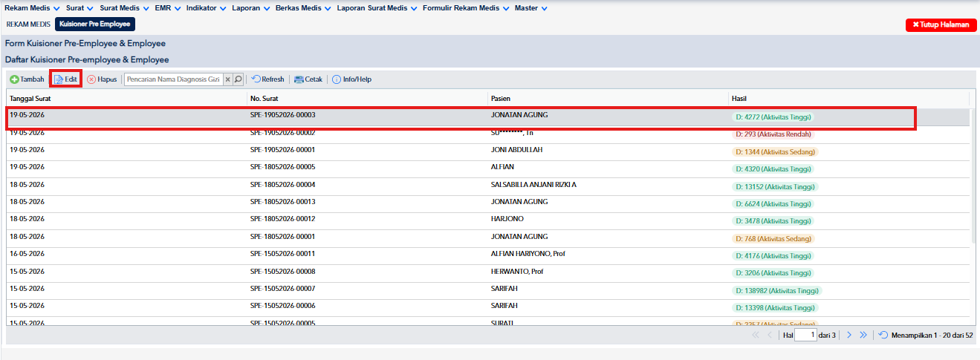Click result badge D: 3206 (Aktivitas Tinggi)
This screenshot has width=980, height=360.
(x=773, y=273)
